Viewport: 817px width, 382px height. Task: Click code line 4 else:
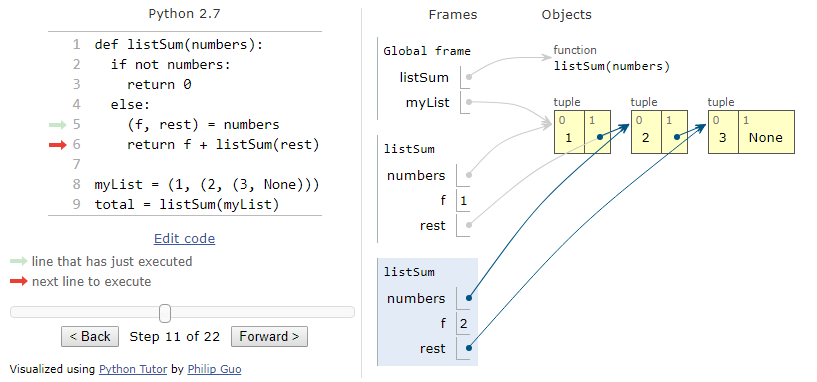point(130,105)
